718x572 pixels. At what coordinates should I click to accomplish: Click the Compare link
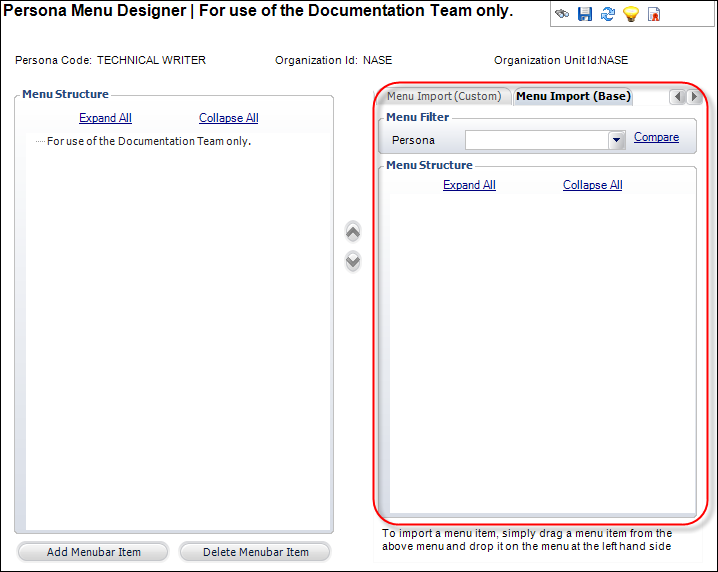[656, 137]
